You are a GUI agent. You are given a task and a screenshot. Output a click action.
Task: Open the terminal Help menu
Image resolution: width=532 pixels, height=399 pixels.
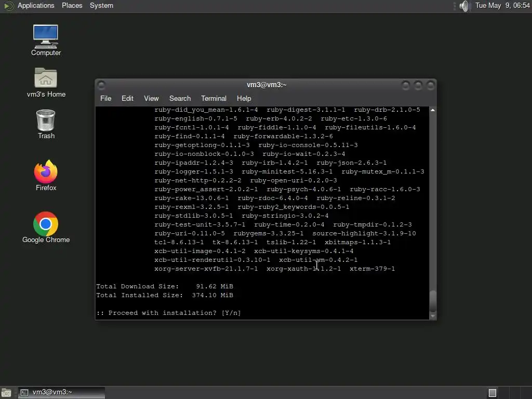pyautogui.click(x=244, y=98)
